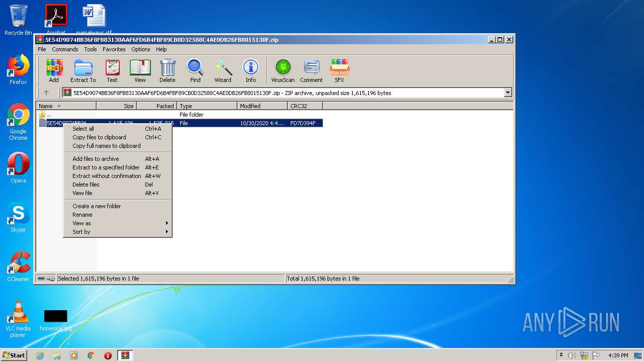Sort the list by Size column
The height and width of the screenshot is (362, 644).
116,106
